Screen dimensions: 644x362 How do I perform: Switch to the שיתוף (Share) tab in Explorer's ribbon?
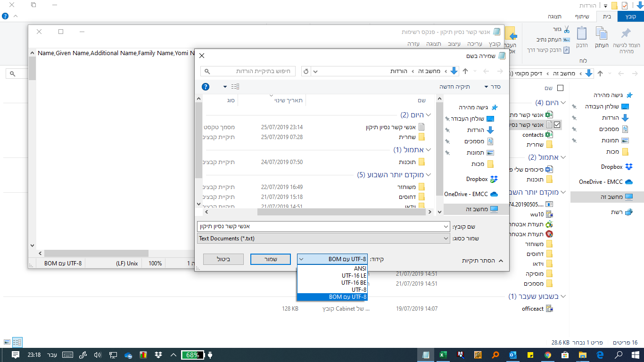pyautogui.click(x=583, y=16)
